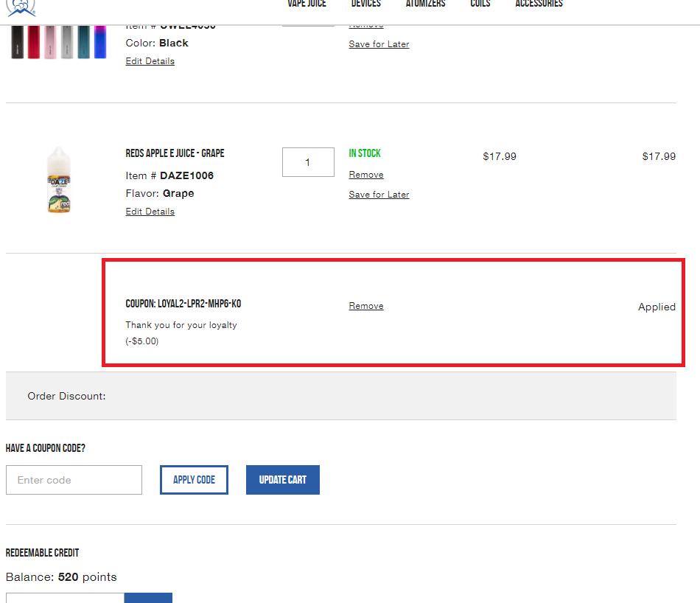Open the Devices menu
Screen dimensions: 700x603
pos(365,4)
